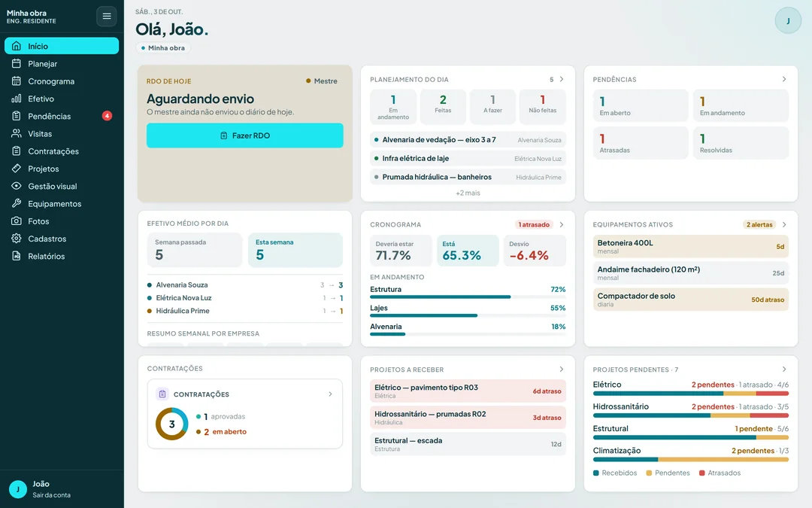
Task: Open Elétrico — pavimento tipo R03 row
Action: point(468,391)
